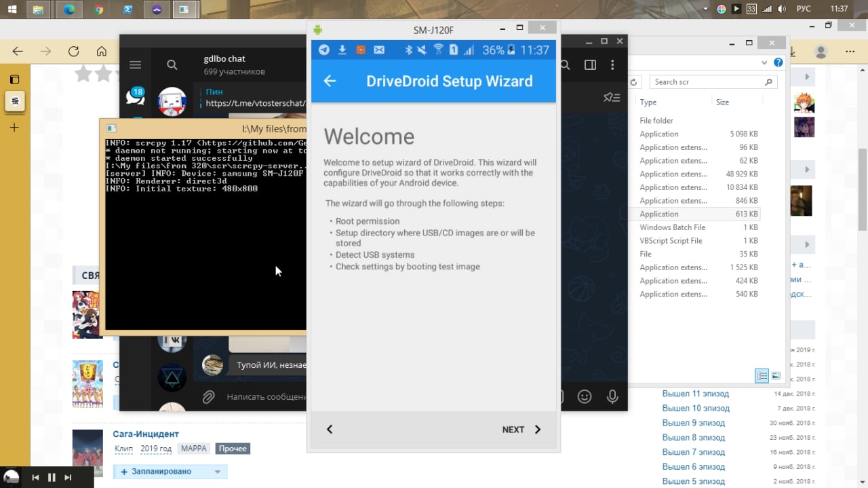Viewport: 868px width, 488px height.
Task: Pause the mini player playback
Action: [x=52, y=478]
